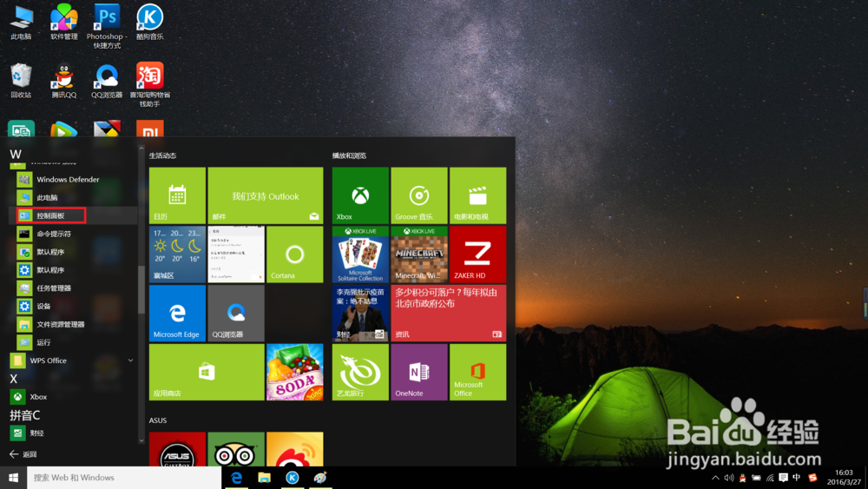Launch Candy Crush Soda tile
Viewport: 868px width, 489px height.
click(294, 372)
